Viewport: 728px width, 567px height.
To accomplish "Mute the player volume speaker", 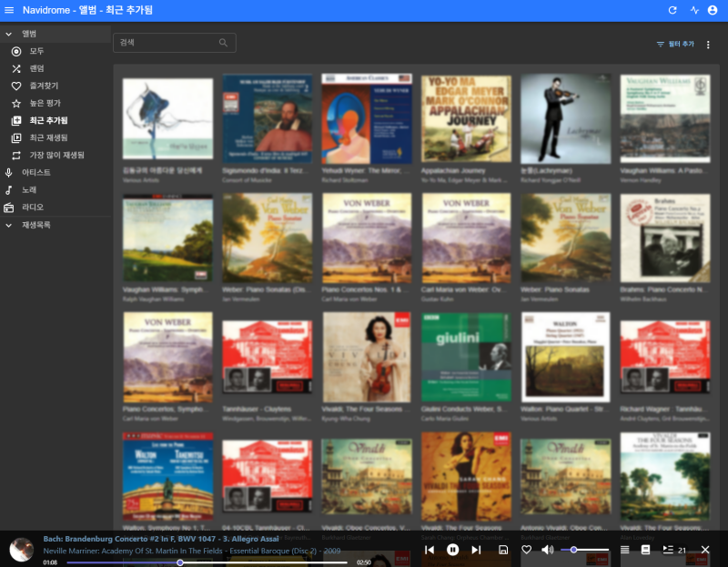I will click(x=548, y=550).
